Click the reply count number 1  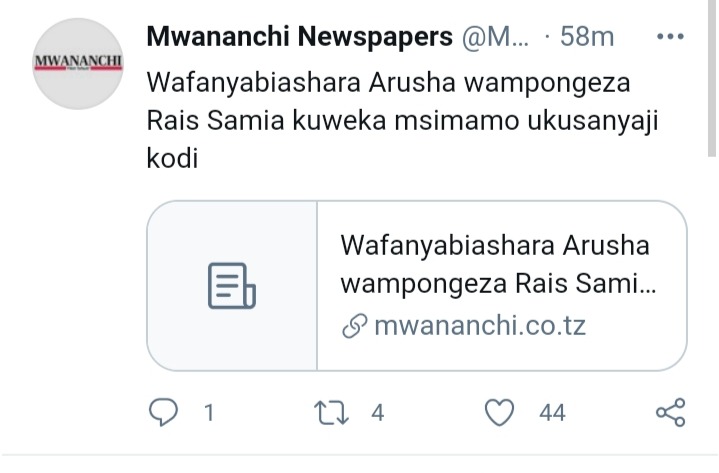tap(209, 412)
